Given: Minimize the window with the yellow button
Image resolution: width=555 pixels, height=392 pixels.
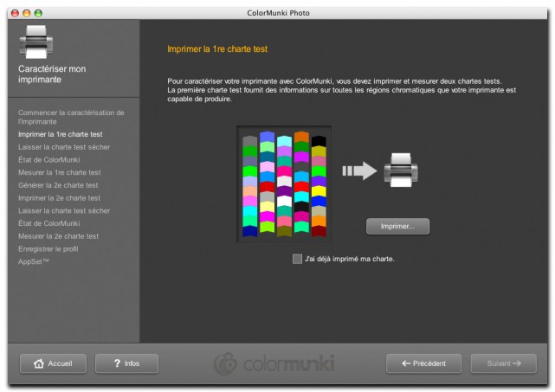Looking at the screenshot, I should coord(27,13).
